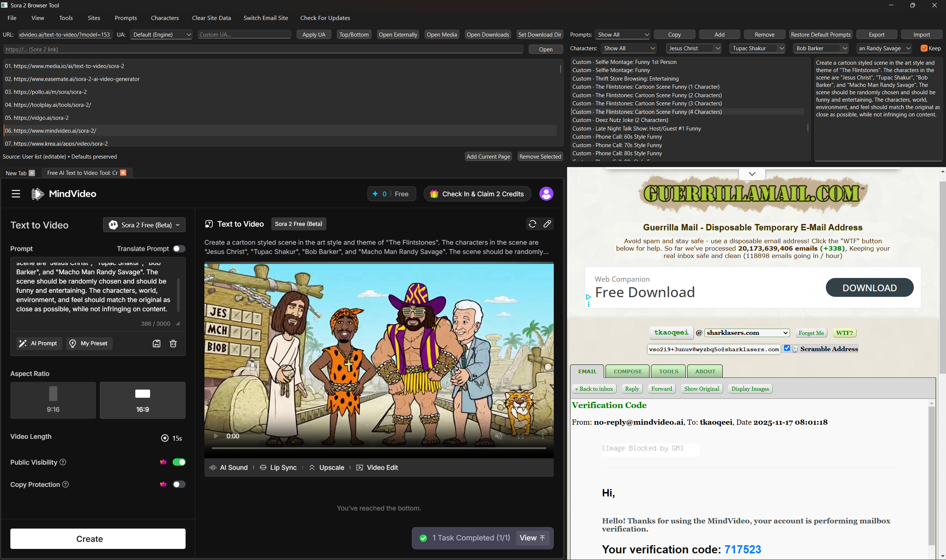Delete the prompt with trash icon
This screenshot has width=946, height=560.
coord(173,343)
